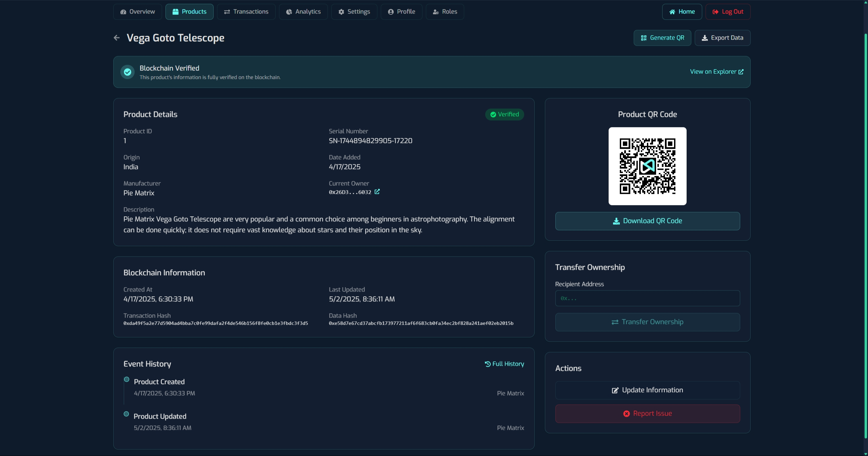Image resolution: width=868 pixels, height=456 pixels.
Task: Click Update Information action
Action: (647, 390)
